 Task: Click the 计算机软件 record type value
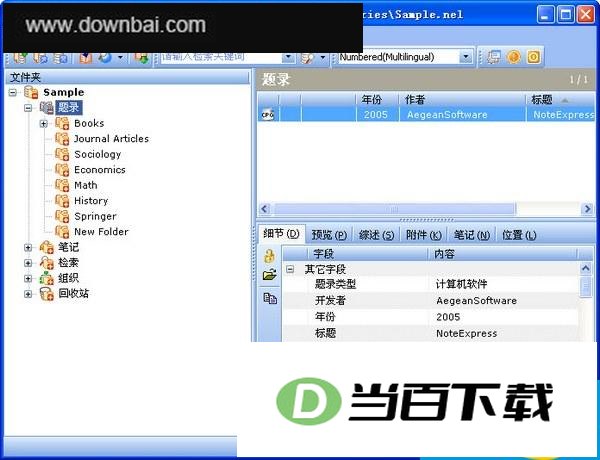point(461,284)
